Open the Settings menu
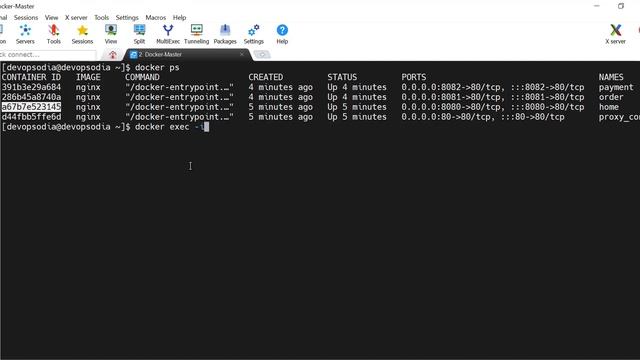This screenshot has height=360, width=640. (x=127, y=18)
